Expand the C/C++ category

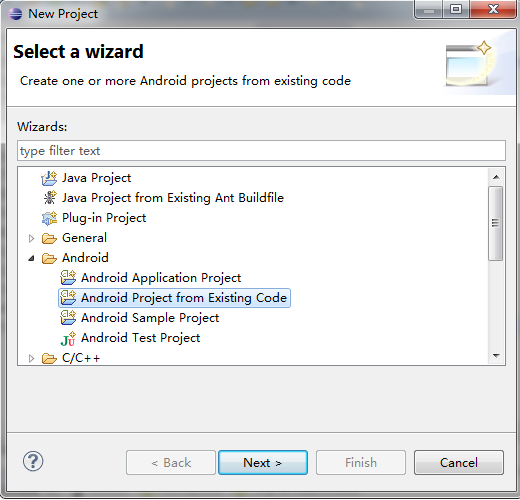31,358
